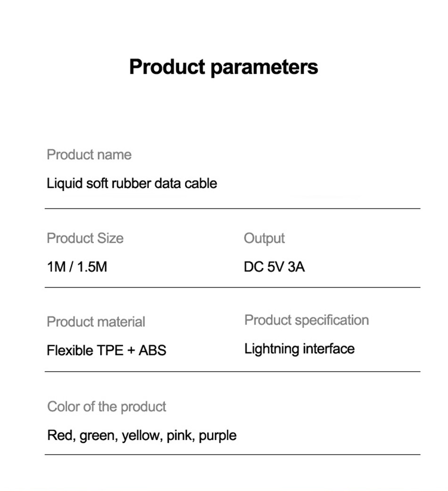
Task: Select the "Liquid soft rubber data cable" text
Action: [132, 183]
